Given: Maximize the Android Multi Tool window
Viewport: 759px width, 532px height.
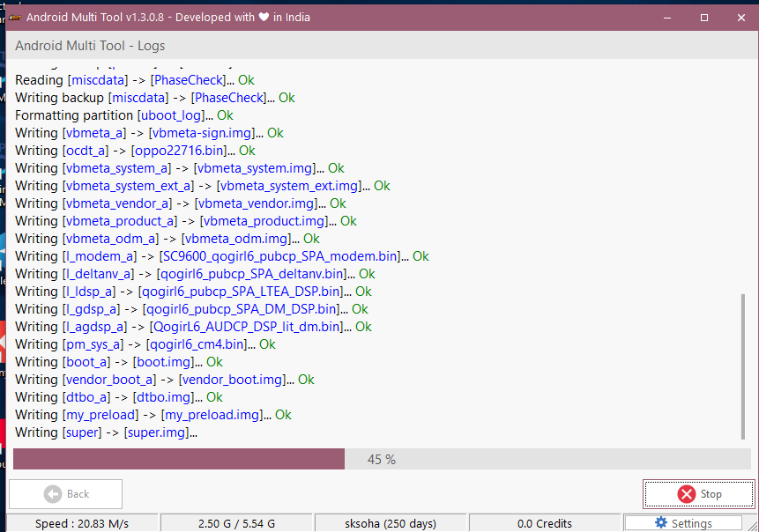Looking at the screenshot, I should 704,17.
